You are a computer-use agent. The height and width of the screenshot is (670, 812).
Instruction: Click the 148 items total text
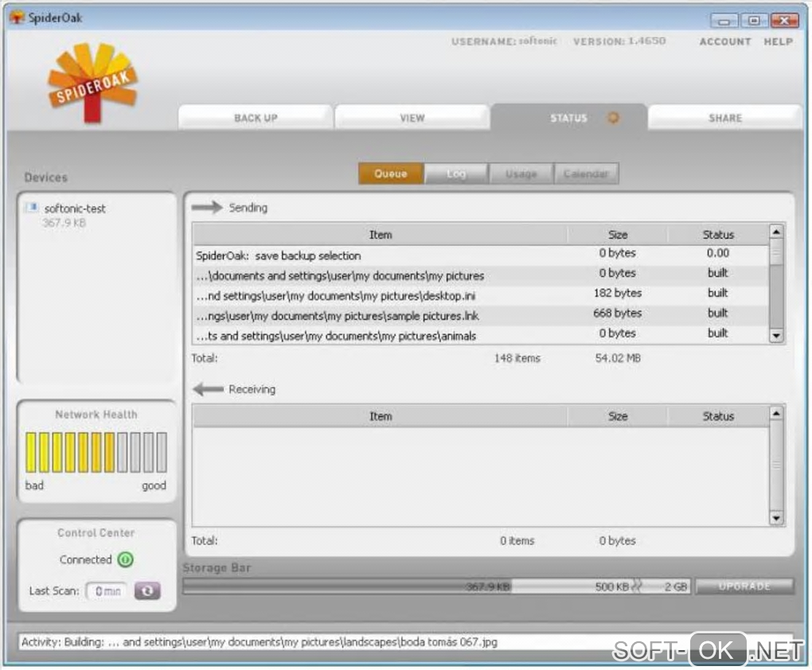point(517,358)
